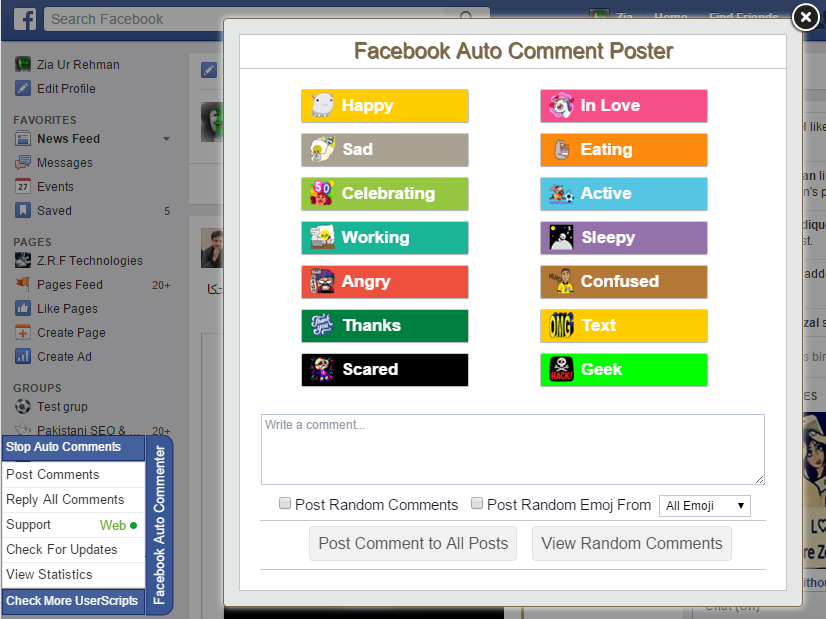Viewport: 826px width, 619px height.
Task: Click the Web support link
Action: coord(119,525)
